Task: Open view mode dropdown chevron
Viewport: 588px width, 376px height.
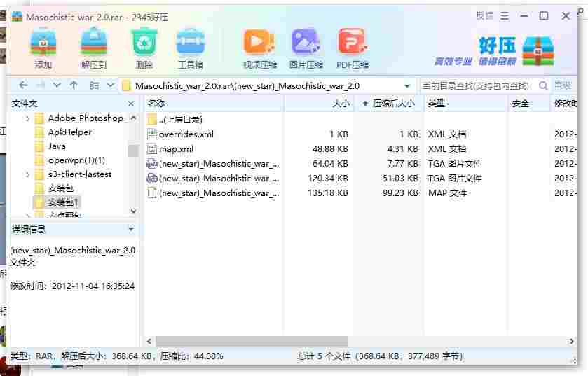Action: [x=110, y=85]
